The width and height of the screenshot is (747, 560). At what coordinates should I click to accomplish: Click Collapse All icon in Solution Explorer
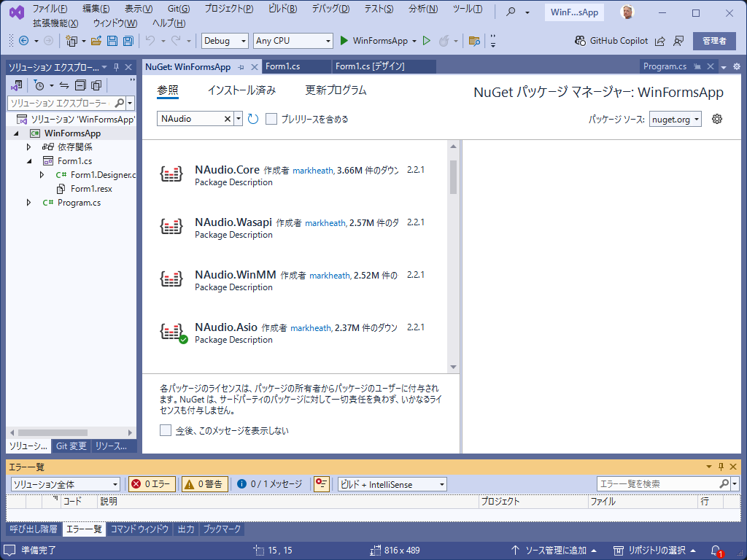[x=80, y=86]
